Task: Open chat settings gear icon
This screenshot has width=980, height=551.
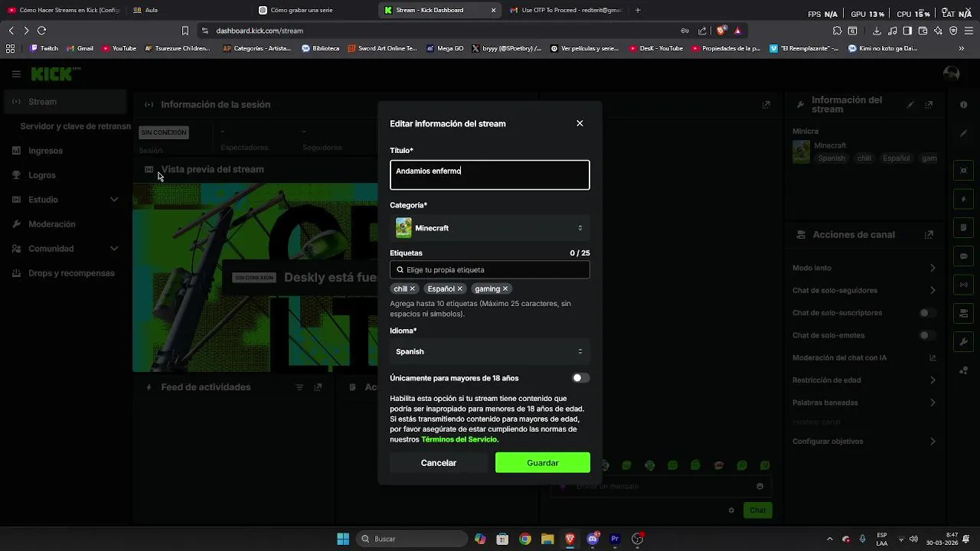Action: [x=731, y=510]
